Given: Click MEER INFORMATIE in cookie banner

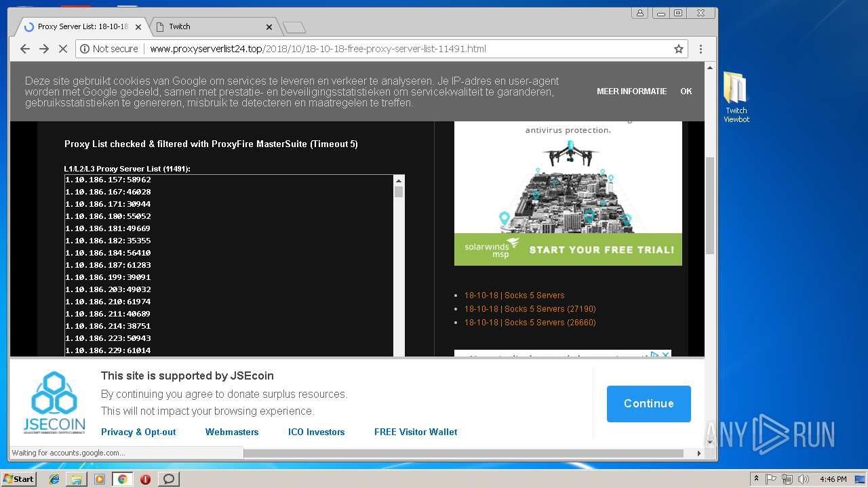Looking at the screenshot, I should (x=631, y=91).
